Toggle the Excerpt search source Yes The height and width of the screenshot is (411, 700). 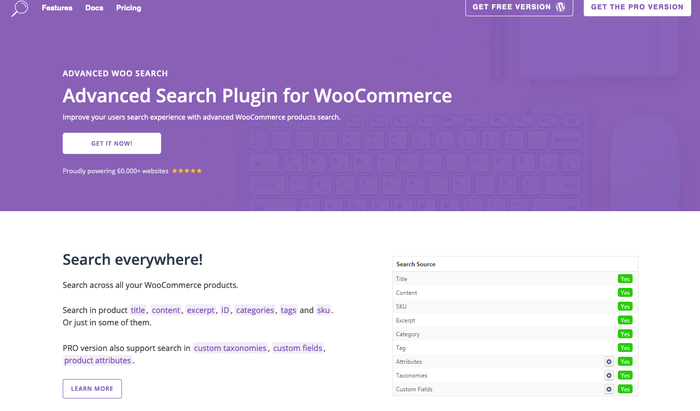pyautogui.click(x=625, y=320)
